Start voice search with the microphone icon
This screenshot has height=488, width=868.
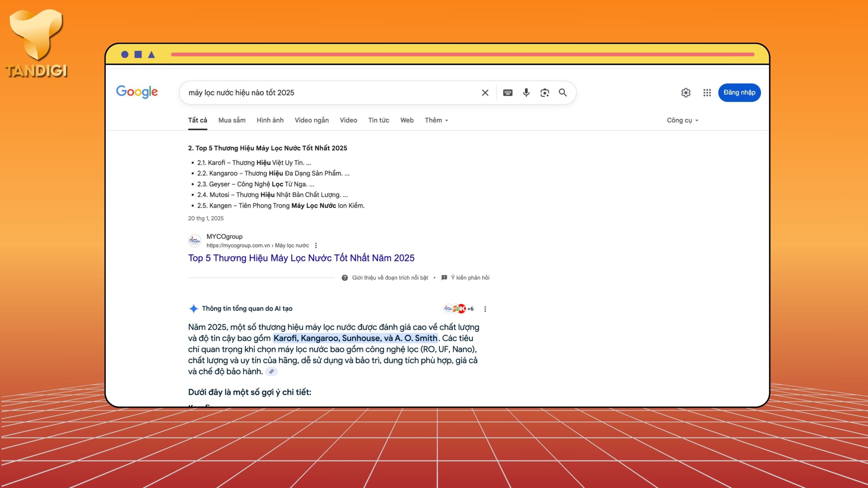click(526, 93)
